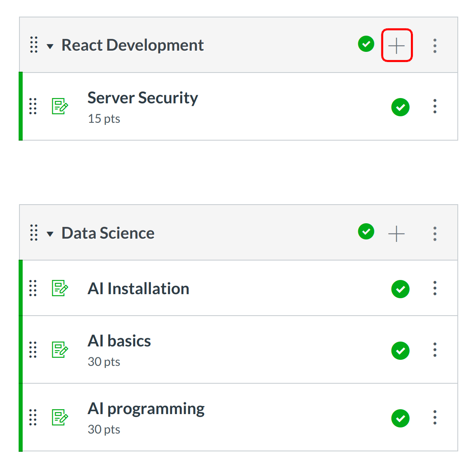Viewport: 476px width, 470px height.
Task: Click the assignment icon beside Server Security
Action: pos(60,107)
